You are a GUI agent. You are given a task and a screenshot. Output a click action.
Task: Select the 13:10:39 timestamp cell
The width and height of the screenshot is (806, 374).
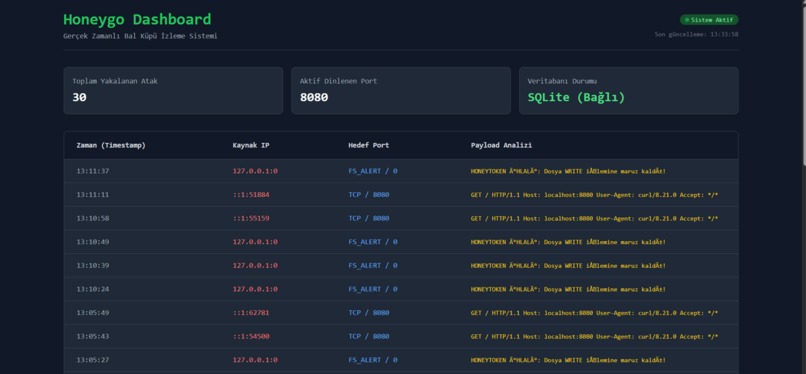coord(93,266)
